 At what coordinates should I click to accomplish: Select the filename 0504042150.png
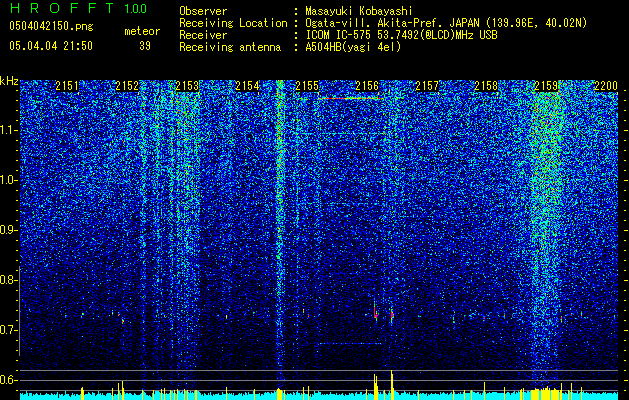(x=51, y=26)
